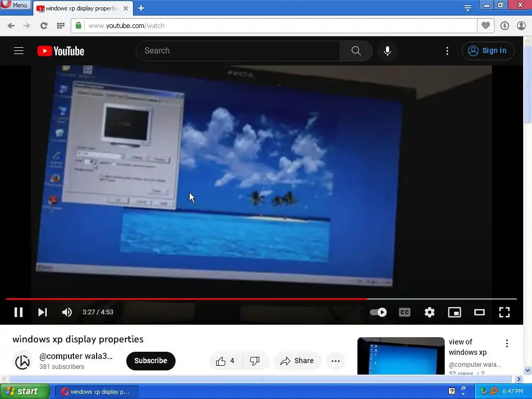
Task: Click the horizontal scrollbar thumb
Action: pos(260,379)
